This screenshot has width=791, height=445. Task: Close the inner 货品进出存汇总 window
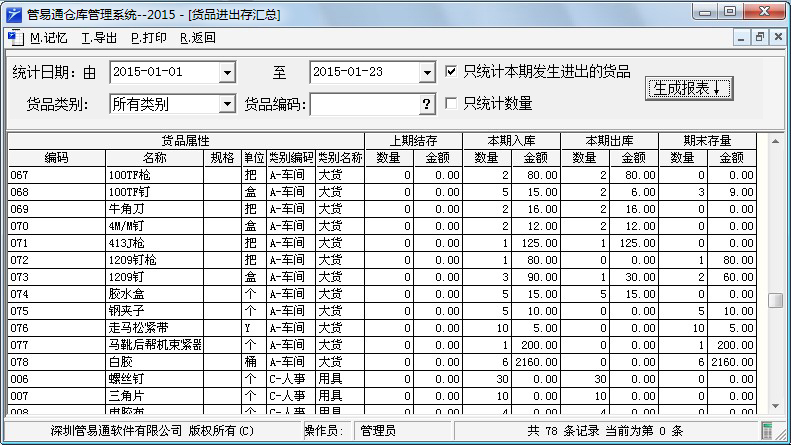tap(777, 38)
